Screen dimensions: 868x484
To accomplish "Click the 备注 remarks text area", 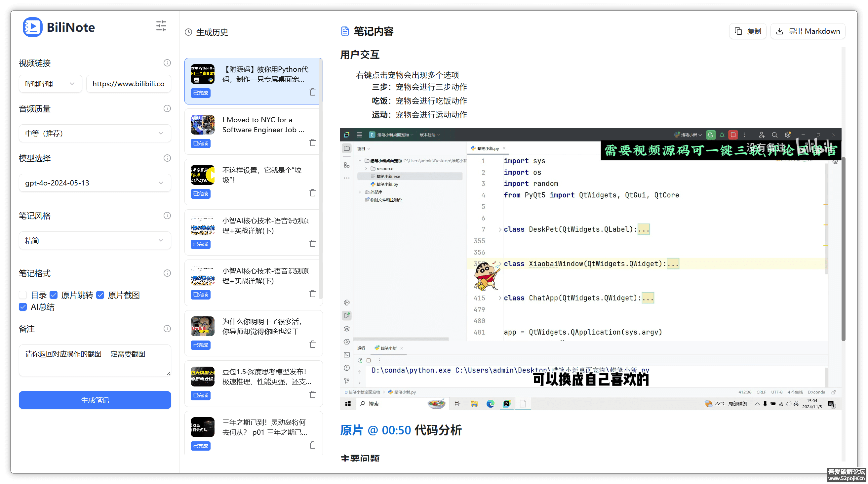I will (x=95, y=360).
